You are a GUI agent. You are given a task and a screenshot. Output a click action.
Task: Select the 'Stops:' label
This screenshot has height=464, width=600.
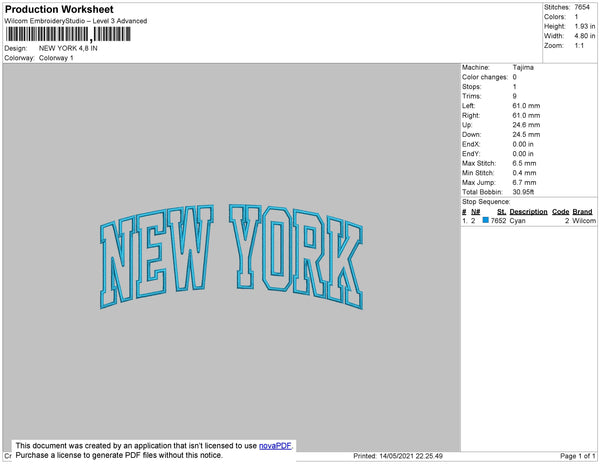click(471, 86)
